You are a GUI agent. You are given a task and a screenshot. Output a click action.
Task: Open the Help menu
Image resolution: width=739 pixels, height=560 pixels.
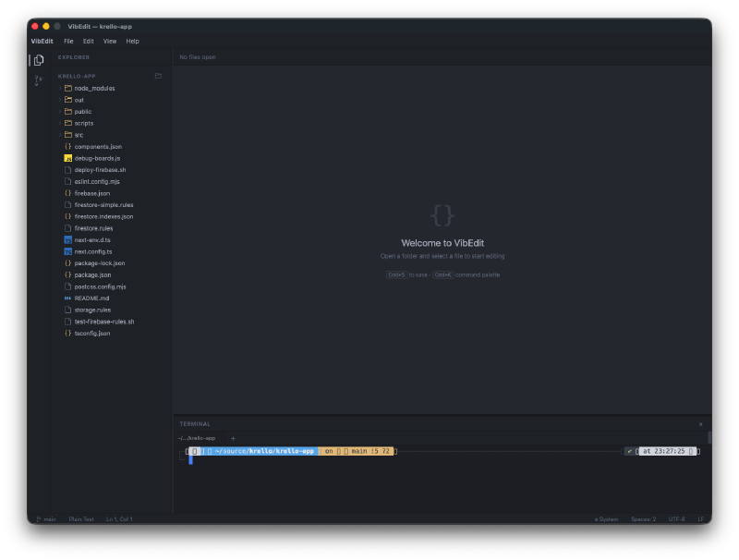pos(132,41)
